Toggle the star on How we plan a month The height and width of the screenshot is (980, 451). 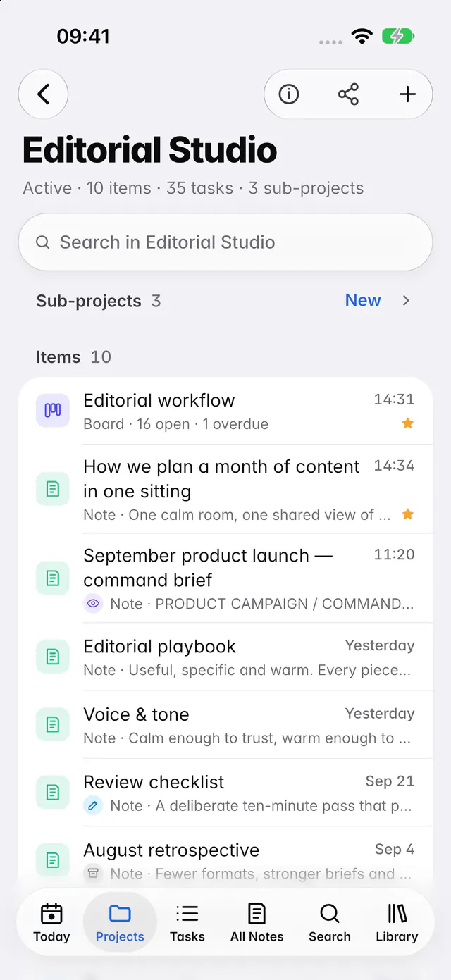point(407,514)
